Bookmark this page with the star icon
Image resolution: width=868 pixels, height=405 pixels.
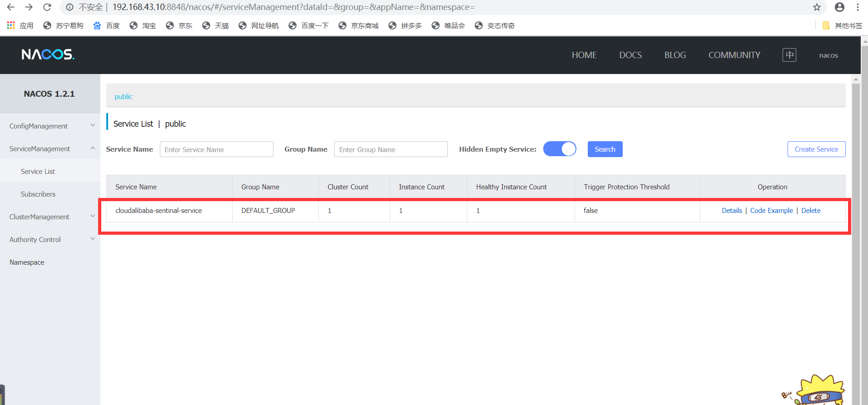817,7
